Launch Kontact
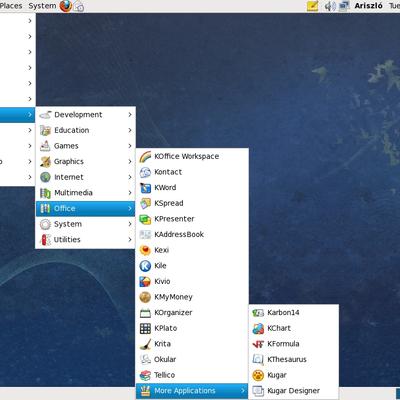 192,172
